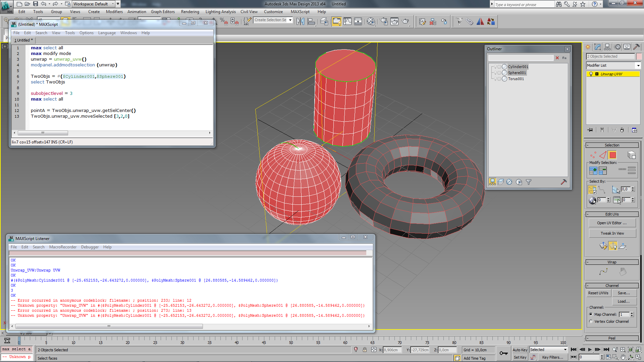644x362 pixels.
Task: Collapse the Wrap rollout
Action: pos(612,262)
